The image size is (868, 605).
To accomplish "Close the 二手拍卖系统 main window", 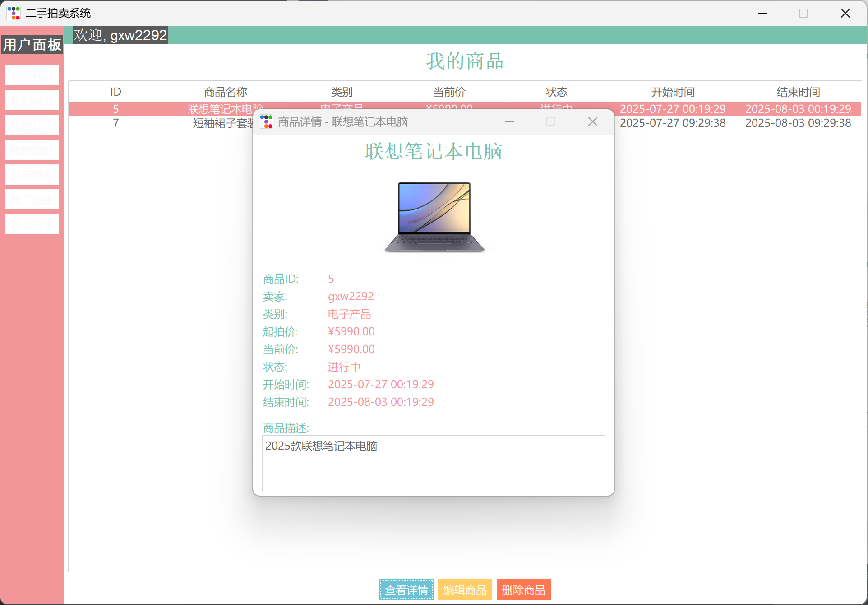I will [845, 13].
